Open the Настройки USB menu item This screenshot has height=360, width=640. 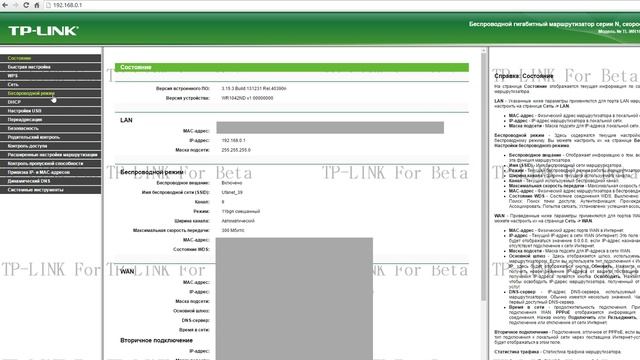[51, 111]
